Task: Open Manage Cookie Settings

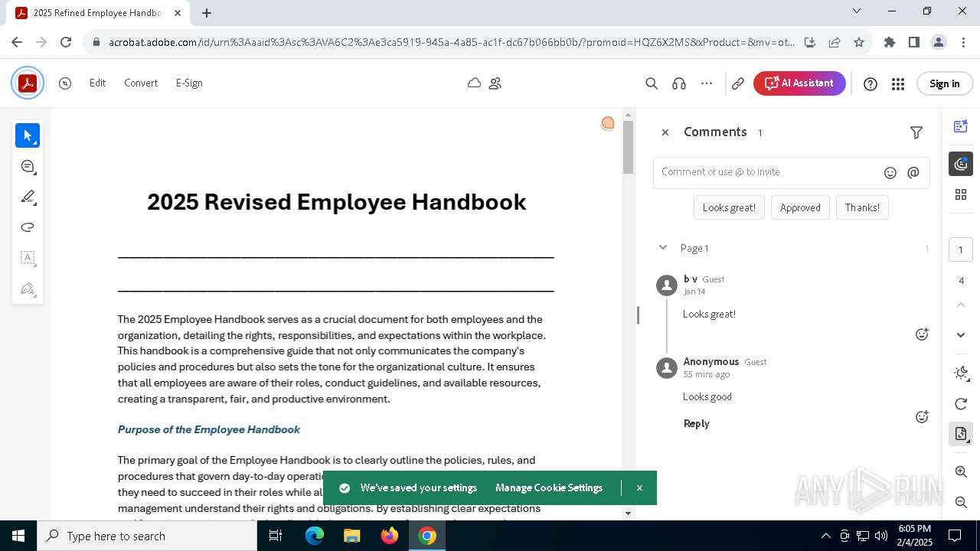Action: tap(549, 488)
